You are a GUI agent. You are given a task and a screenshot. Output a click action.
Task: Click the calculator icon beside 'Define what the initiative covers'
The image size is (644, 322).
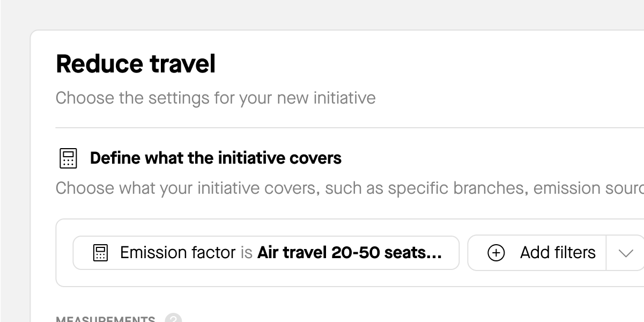tap(68, 158)
